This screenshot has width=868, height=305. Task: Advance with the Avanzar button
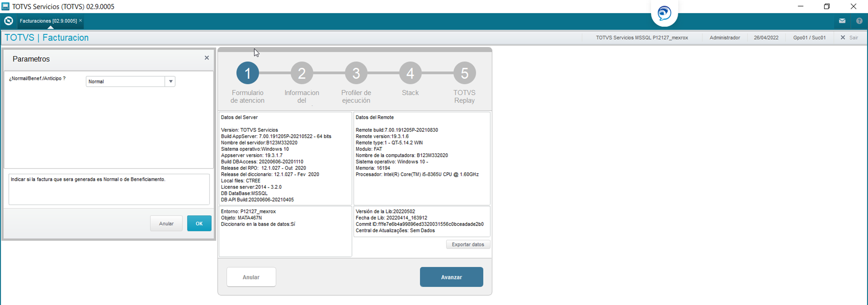click(451, 277)
